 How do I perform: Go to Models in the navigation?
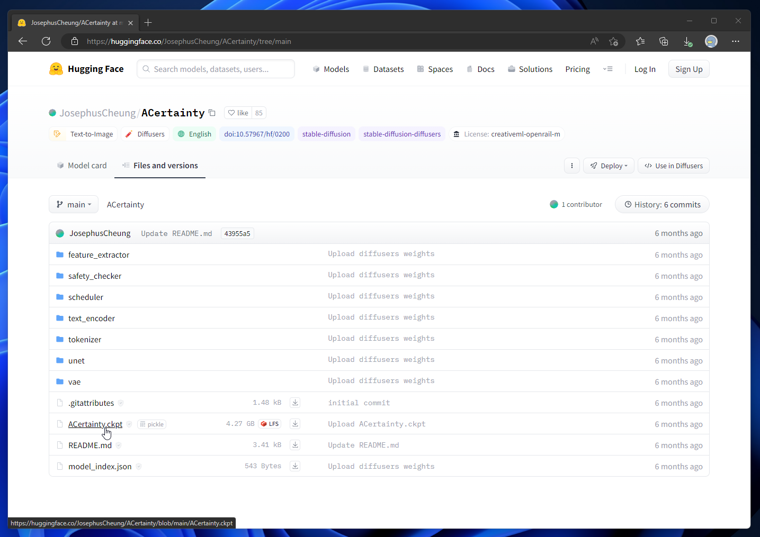pos(331,69)
